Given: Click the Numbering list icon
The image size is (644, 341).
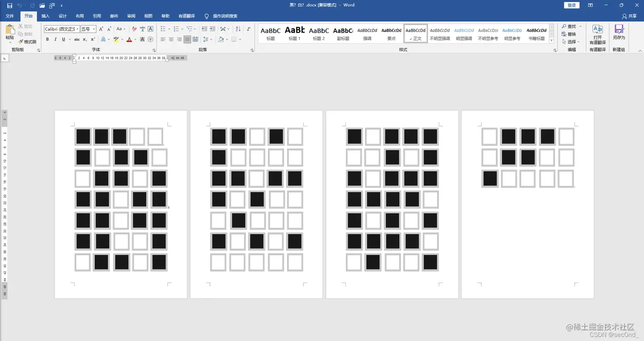Looking at the screenshot, I should (x=176, y=29).
